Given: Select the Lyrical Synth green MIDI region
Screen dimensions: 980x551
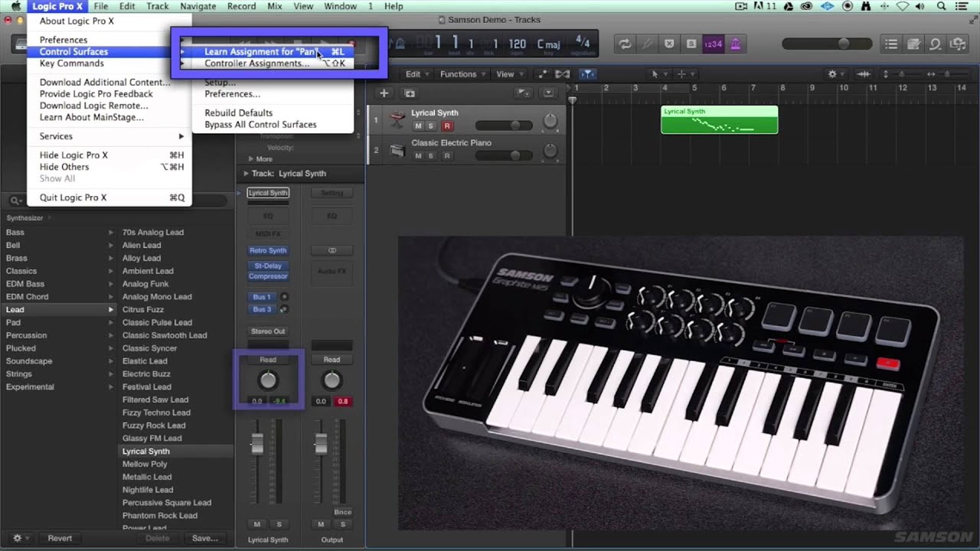Looking at the screenshot, I should (x=719, y=120).
